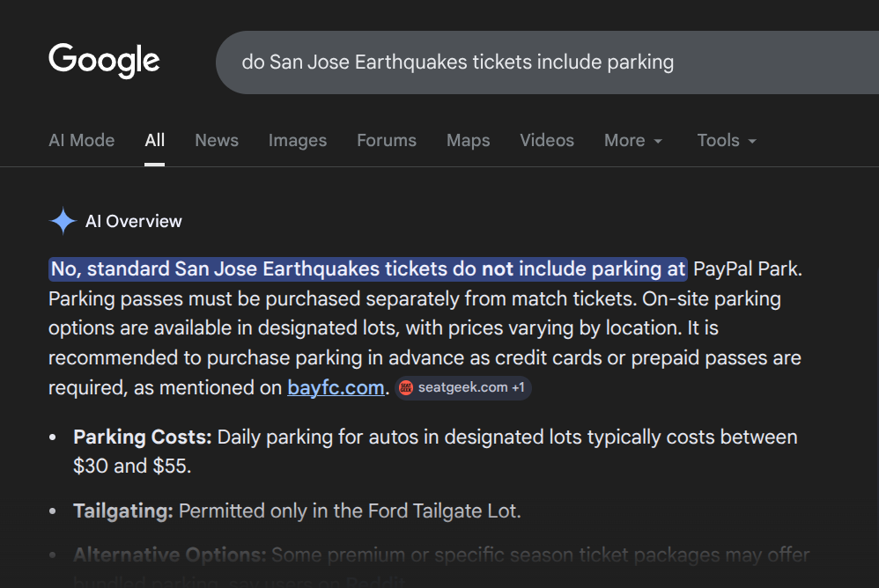
Task: Click the AI Overview sparkle icon
Action: click(63, 222)
